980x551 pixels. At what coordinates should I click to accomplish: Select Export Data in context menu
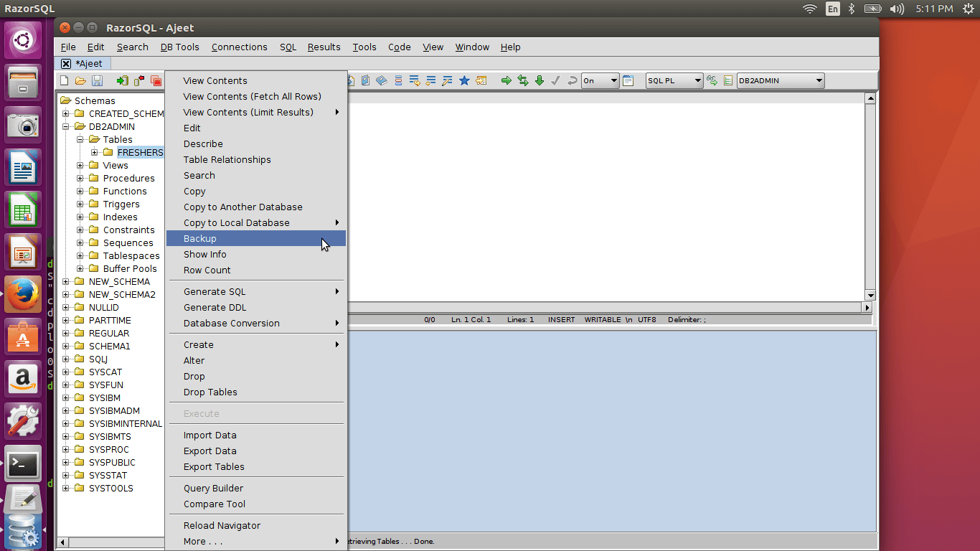[x=209, y=451]
